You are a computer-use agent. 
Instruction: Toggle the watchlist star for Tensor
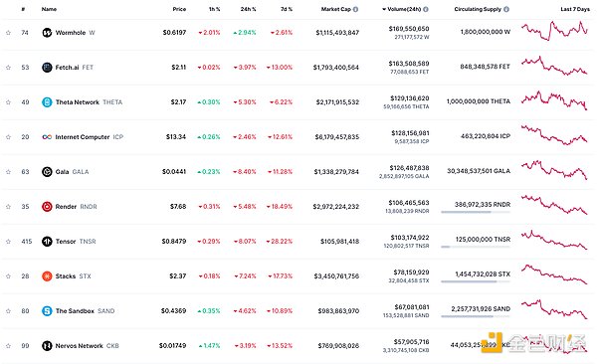(8, 242)
